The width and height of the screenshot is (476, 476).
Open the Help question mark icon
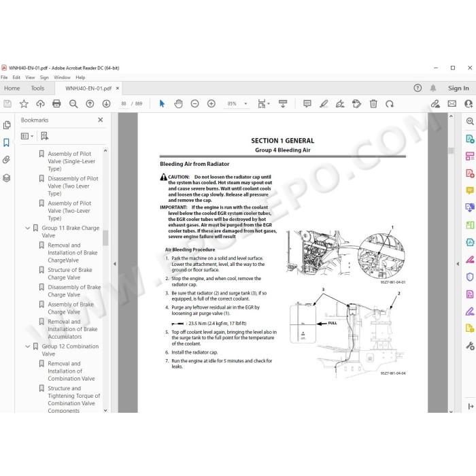[x=418, y=88]
